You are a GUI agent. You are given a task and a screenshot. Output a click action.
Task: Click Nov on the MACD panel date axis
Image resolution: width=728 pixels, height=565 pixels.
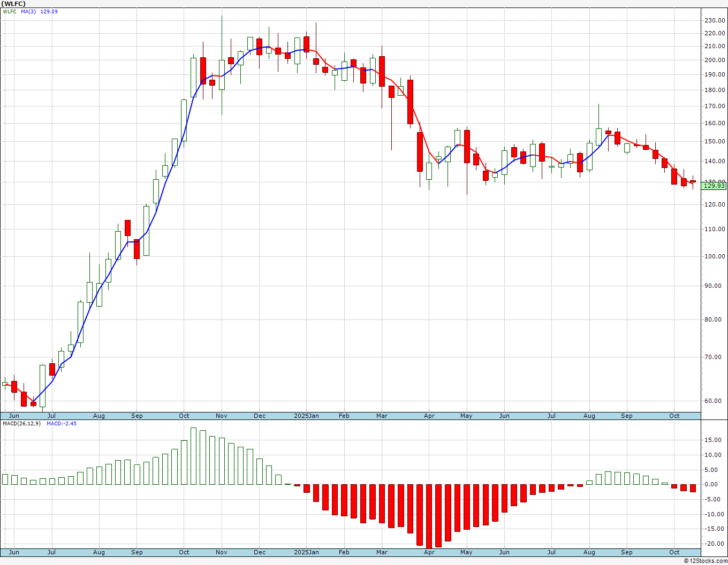coord(222,552)
